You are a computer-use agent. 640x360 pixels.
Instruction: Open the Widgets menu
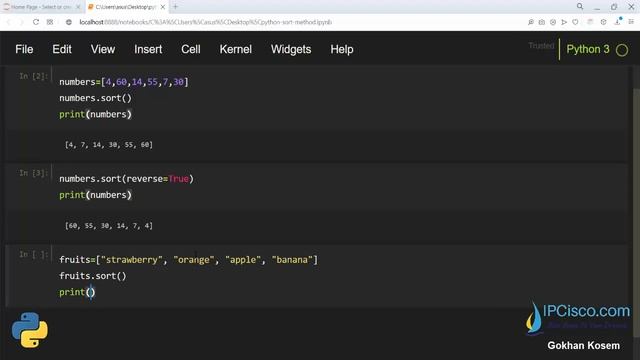point(291,49)
